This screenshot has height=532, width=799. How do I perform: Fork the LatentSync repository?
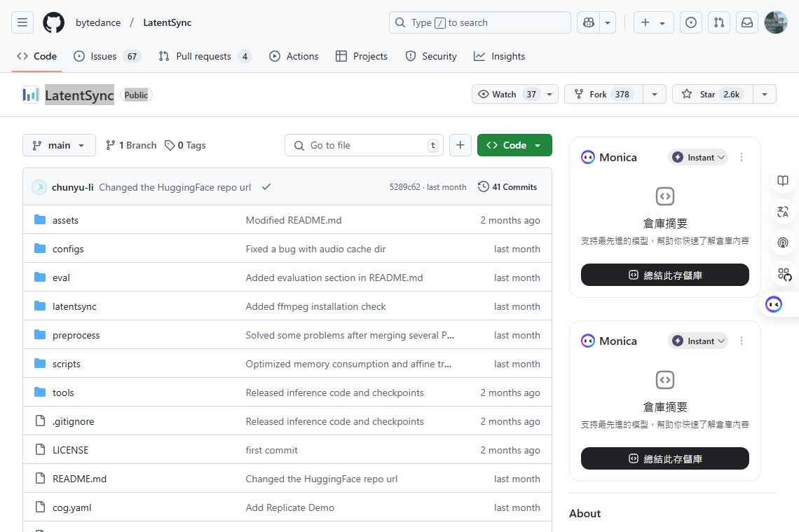604,94
